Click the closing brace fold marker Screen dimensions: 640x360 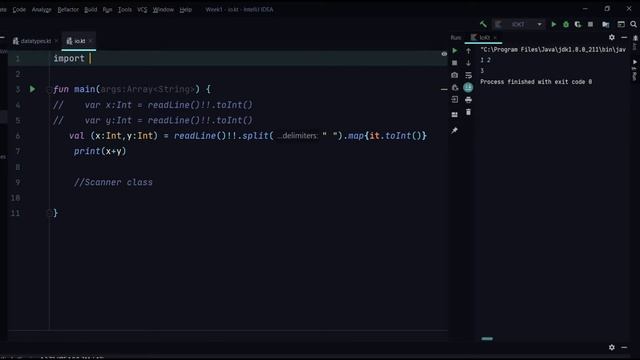point(49,213)
